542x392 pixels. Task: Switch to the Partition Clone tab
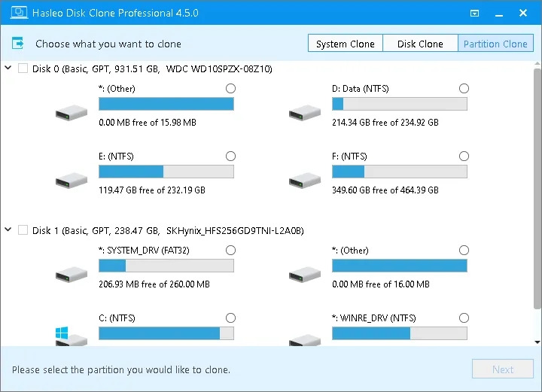click(x=495, y=44)
